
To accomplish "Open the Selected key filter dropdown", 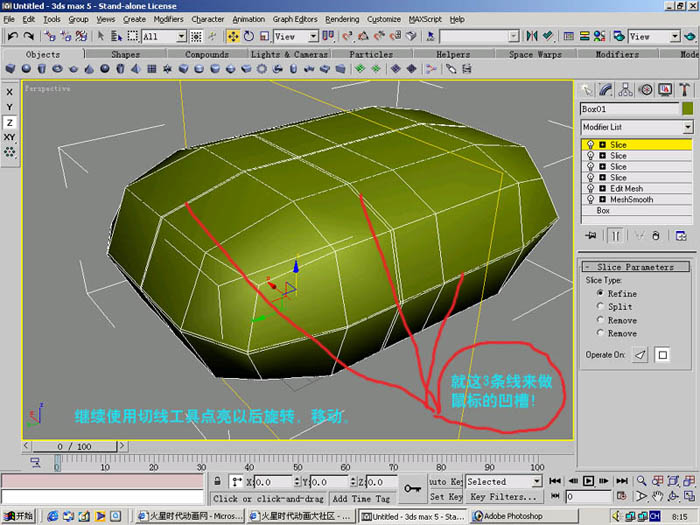I will pos(537,481).
